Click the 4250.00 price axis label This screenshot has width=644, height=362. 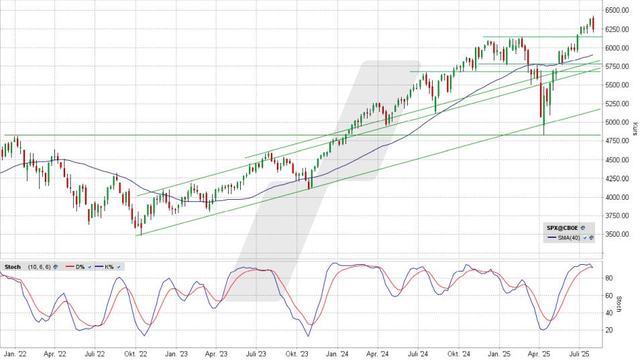pos(618,178)
